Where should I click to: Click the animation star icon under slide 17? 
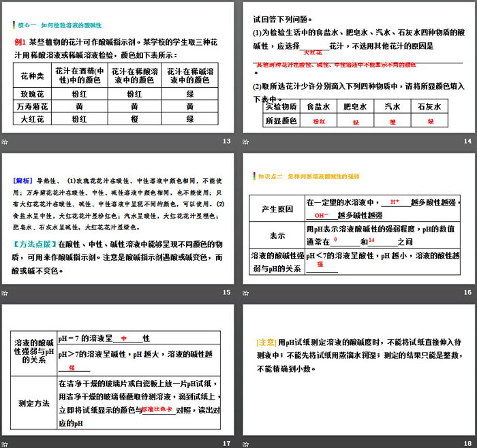(5, 443)
